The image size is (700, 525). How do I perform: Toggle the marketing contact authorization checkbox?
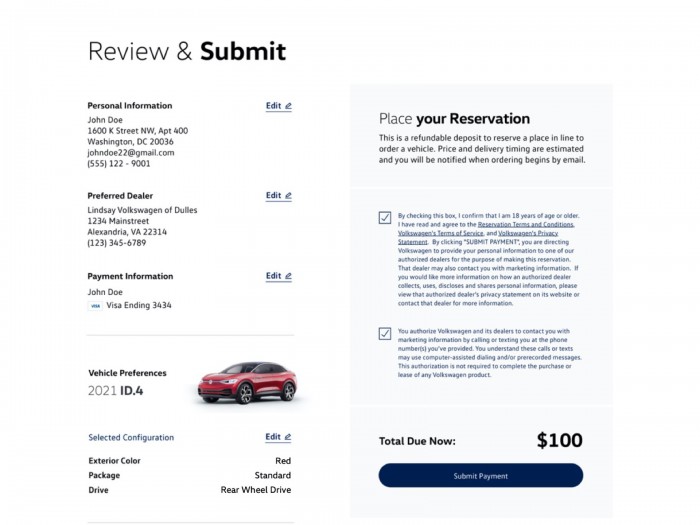coord(385,333)
